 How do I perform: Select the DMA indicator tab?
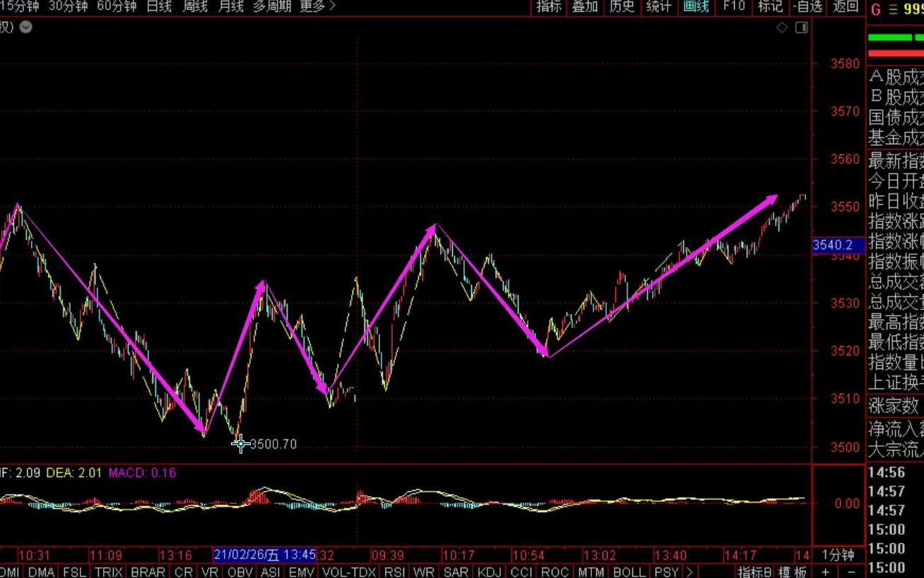[42, 572]
